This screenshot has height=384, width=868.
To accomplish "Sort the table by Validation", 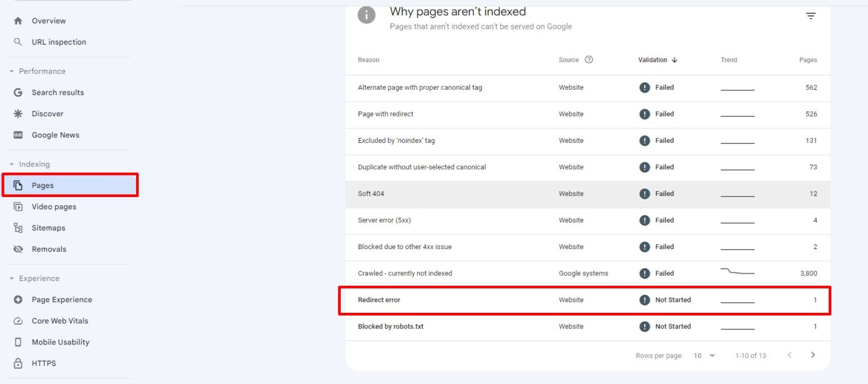I will click(657, 60).
